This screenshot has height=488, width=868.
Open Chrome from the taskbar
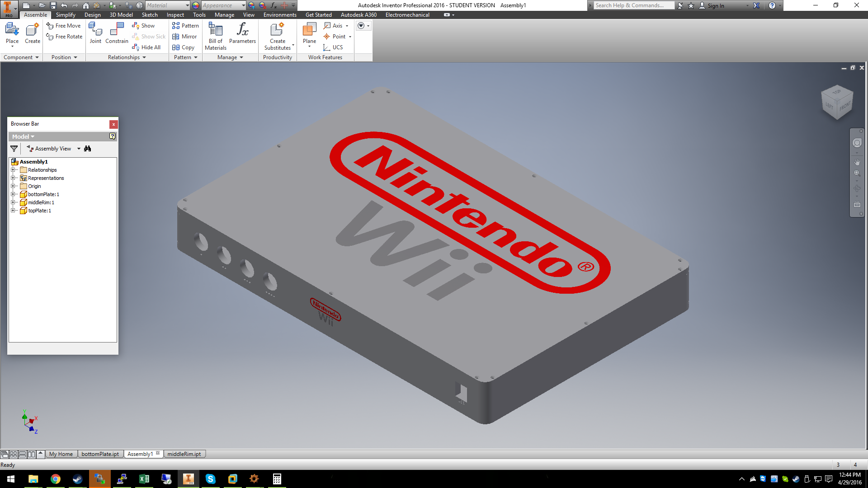56,479
